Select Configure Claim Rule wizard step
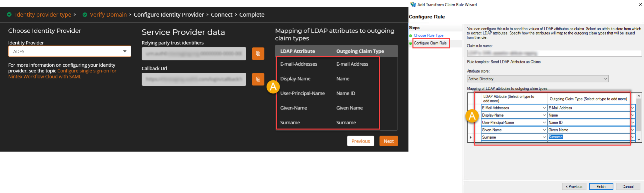The height and width of the screenshot is (193, 644). 430,43
